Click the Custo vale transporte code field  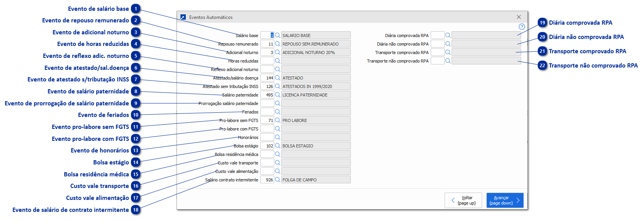point(267,162)
